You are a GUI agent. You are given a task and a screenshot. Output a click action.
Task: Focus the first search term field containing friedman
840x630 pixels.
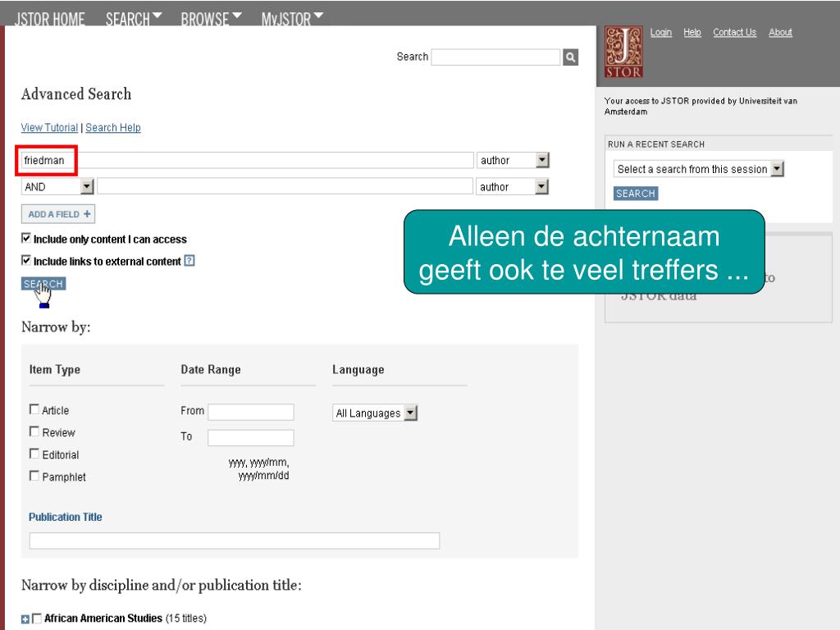point(248,160)
